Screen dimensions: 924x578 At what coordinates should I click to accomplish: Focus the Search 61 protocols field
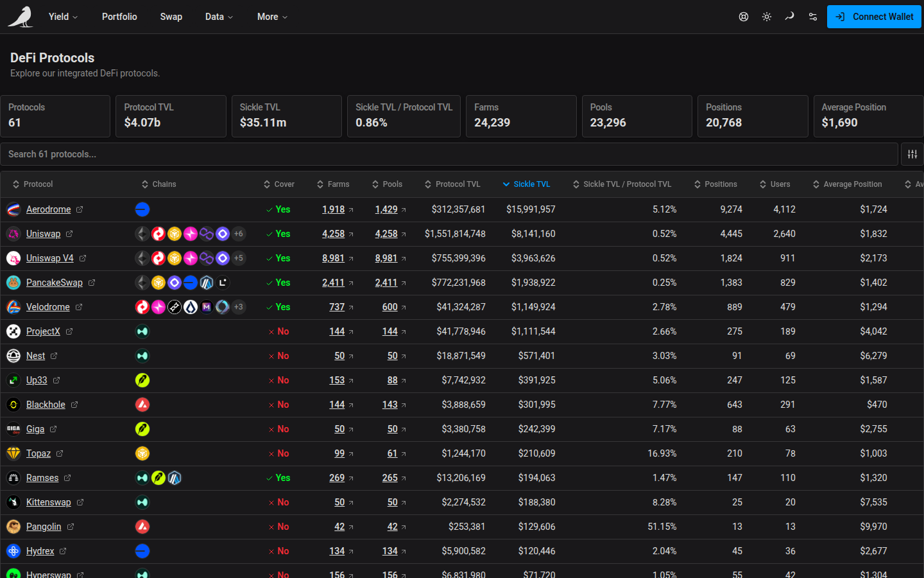pyautogui.click(x=449, y=154)
